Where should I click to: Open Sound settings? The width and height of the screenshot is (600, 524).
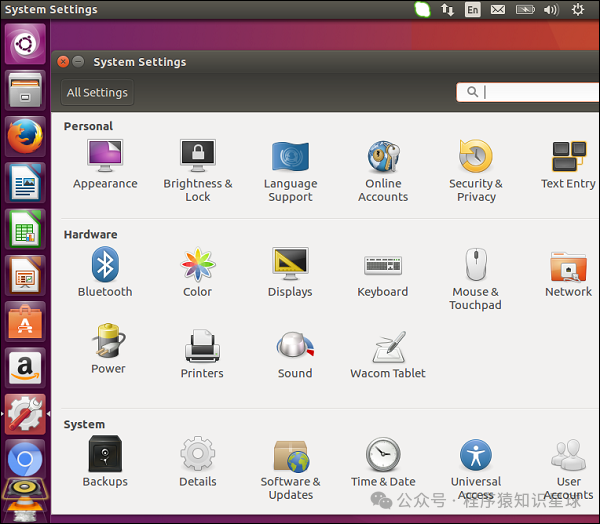pyautogui.click(x=295, y=355)
